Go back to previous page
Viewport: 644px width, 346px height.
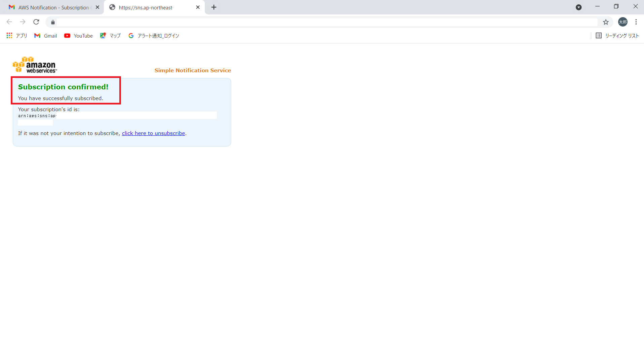tap(9, 22)
